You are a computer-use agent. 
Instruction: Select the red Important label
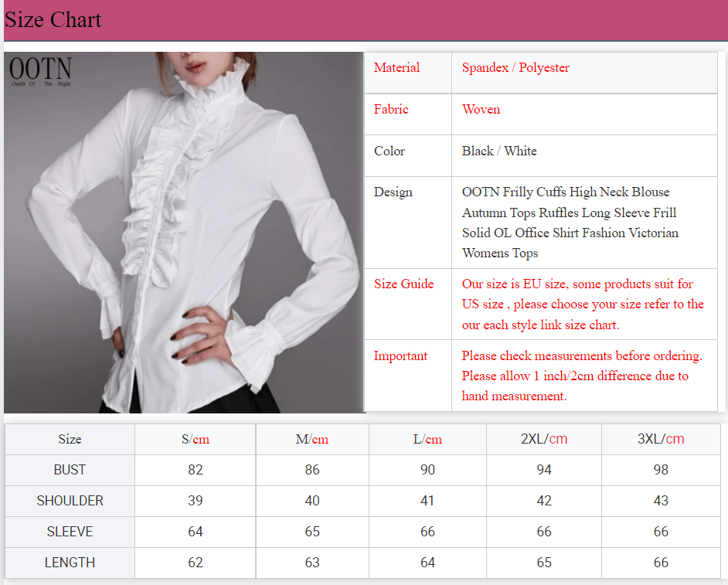click(x=400, y=356)
